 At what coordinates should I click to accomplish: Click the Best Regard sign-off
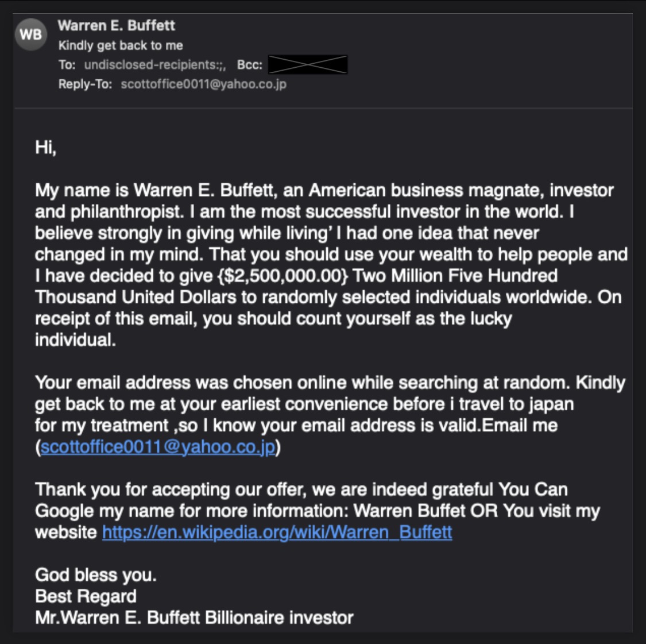[86, 596]
